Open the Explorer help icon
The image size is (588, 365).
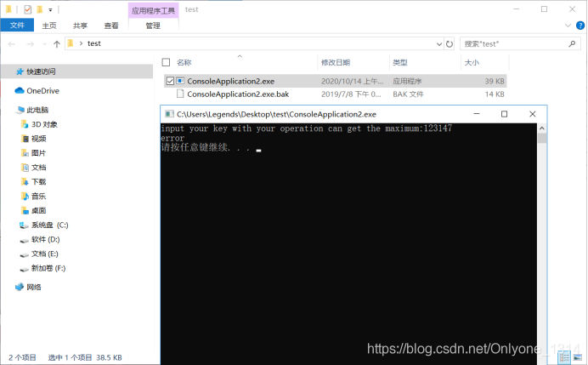click(580, 26)
